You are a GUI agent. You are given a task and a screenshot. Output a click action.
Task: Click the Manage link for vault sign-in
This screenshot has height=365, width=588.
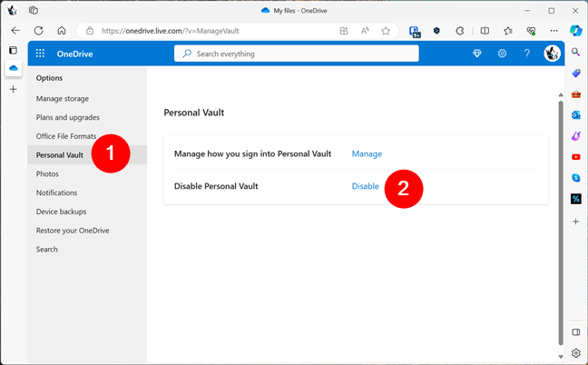pyautogui.click(x=367, y=153)
